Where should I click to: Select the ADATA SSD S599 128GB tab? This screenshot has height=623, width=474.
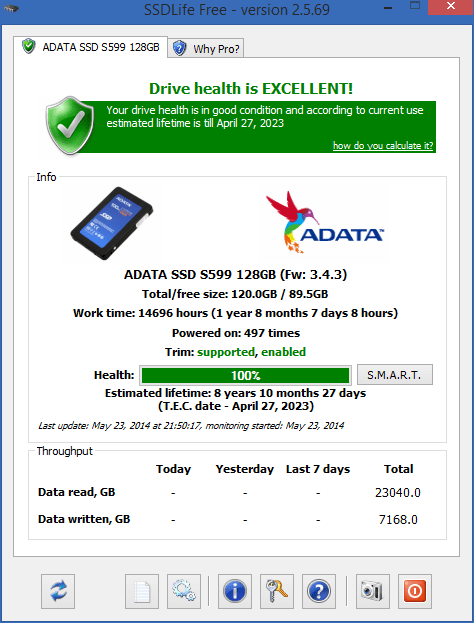click(x=90, y=47)
